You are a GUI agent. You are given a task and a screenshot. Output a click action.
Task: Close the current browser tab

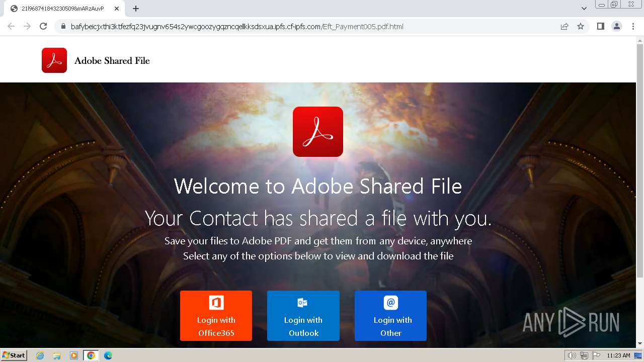[x=117, y=9]
